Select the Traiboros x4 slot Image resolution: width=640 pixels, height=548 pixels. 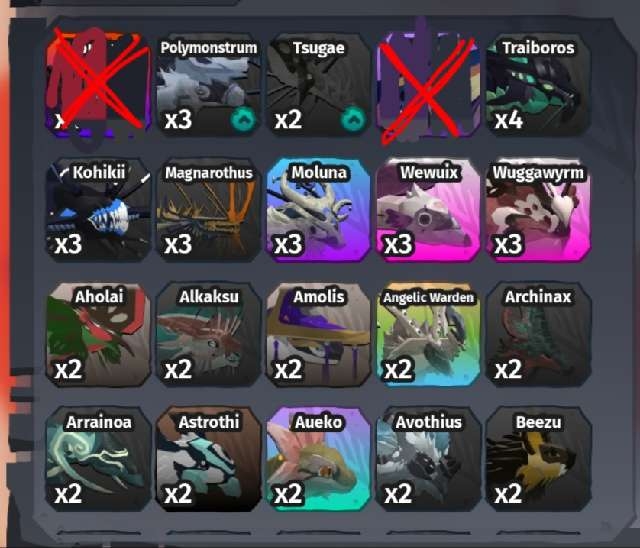(538, 85)
